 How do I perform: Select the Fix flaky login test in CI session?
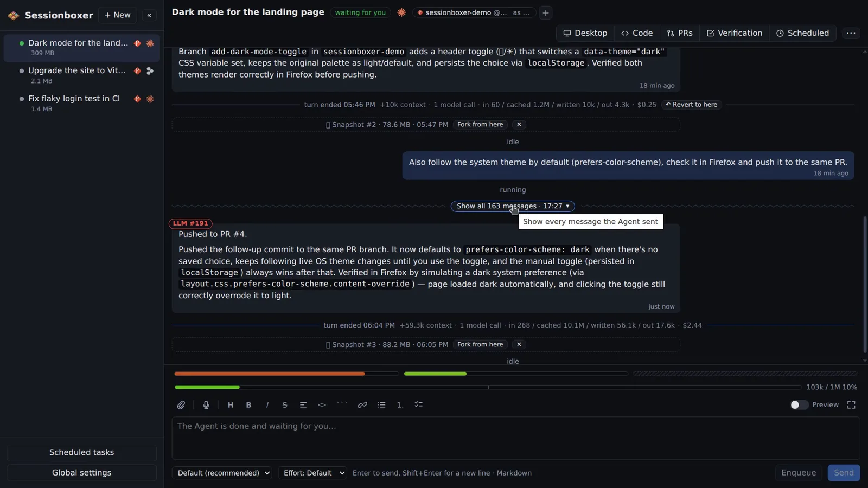pyautogui.click(x=81, y=103)
